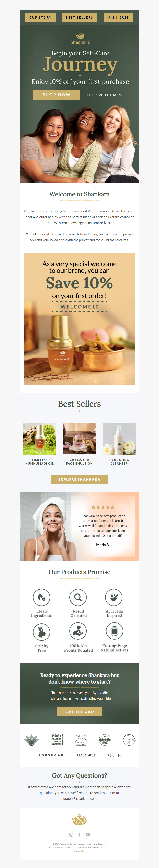The height and width of the screenshot is (868, 159).
Task: Click the Shop Now button
Action: coord(56,95)
